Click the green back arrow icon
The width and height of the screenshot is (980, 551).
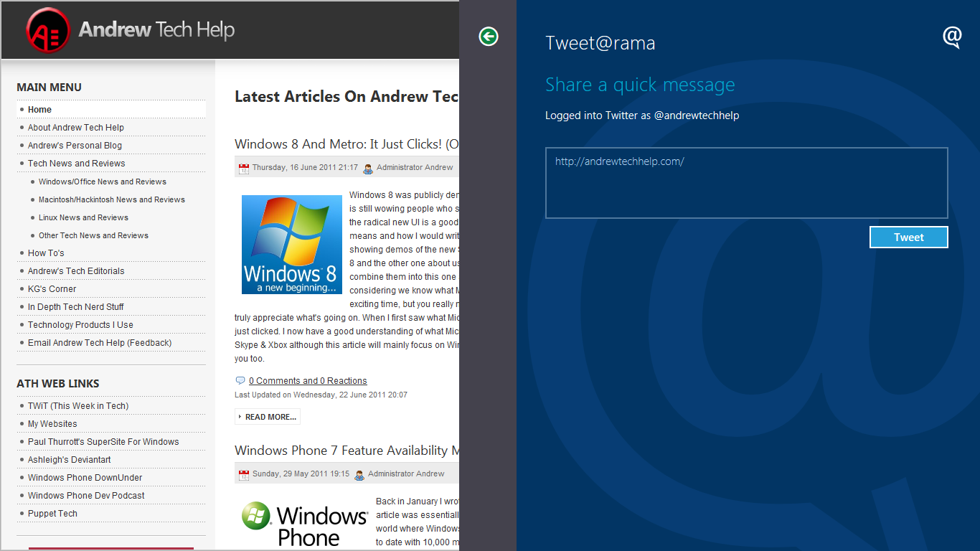489,36
